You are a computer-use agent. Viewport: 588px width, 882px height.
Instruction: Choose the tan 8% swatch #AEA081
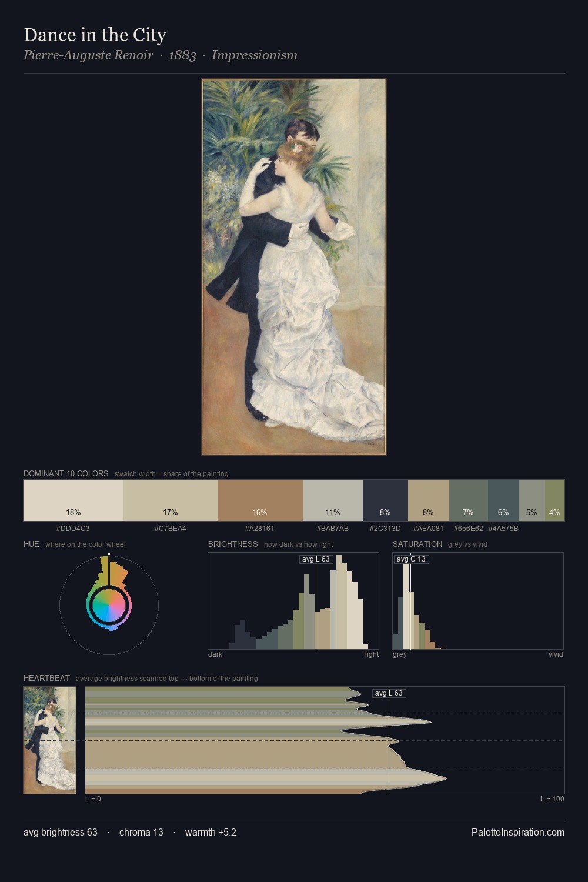tap(429, 500)
